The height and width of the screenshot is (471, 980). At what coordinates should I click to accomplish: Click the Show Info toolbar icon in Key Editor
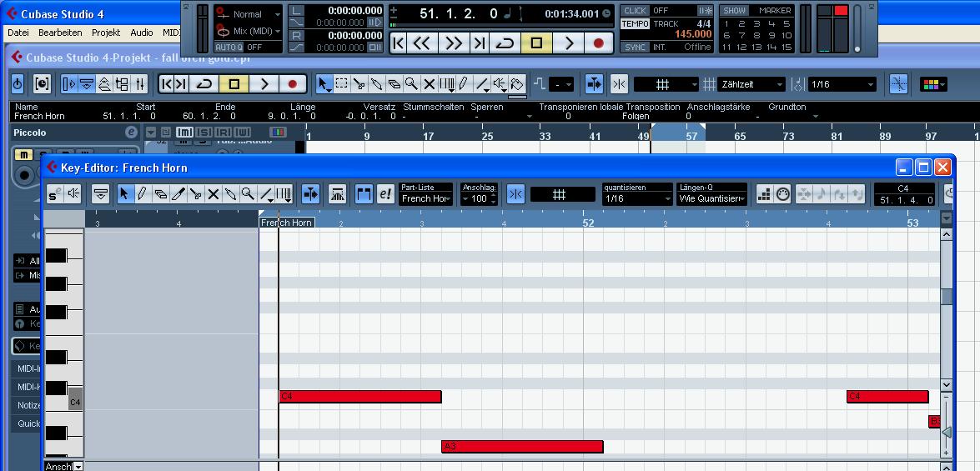100,194
